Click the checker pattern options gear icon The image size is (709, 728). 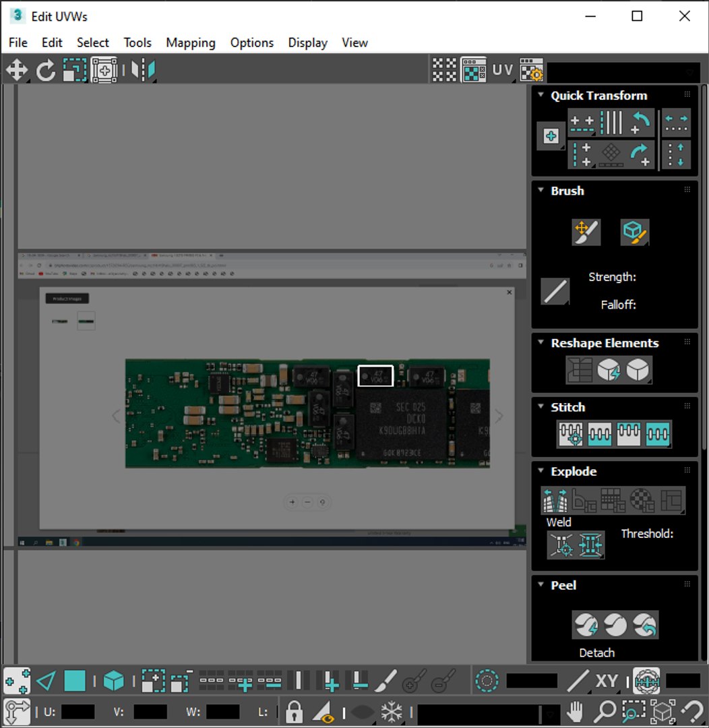pyautogui.click(x=531, y=70)
